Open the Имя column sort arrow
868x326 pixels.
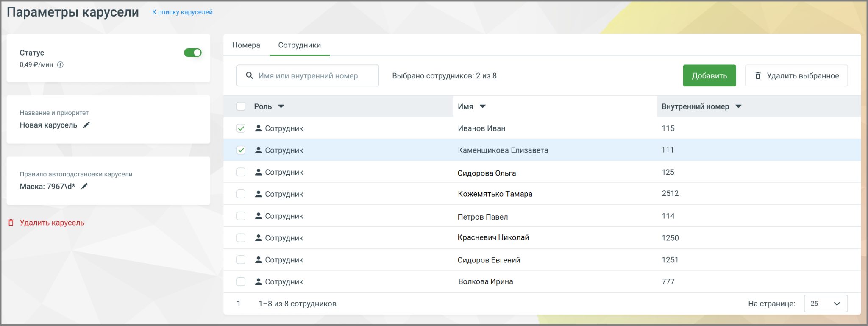[x=483, y=106]
